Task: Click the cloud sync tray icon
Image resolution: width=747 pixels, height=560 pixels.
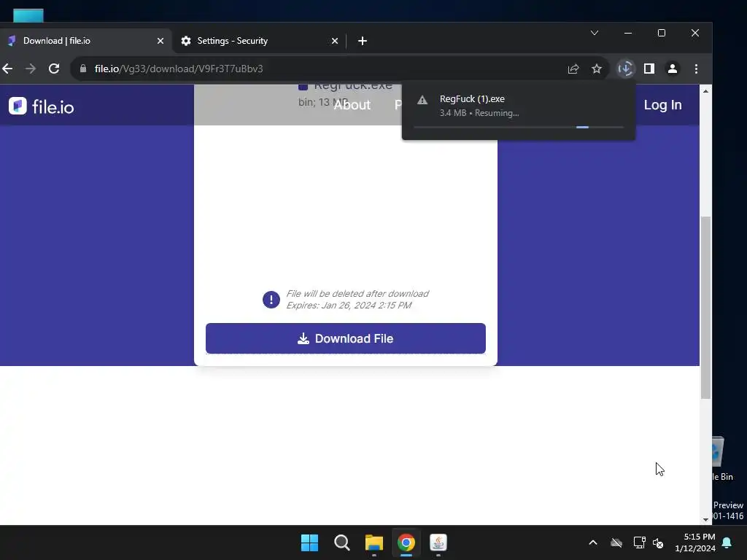Action: pos(616,542)
